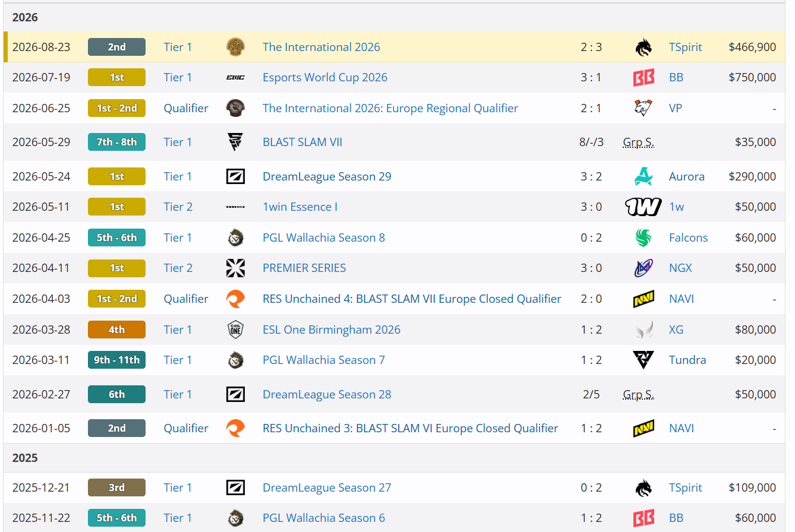The width and height of the screenshot is (795, 532).
Task: Open The International 2026 tournament link
Action: pyautogui.click(x=321, y=47)
